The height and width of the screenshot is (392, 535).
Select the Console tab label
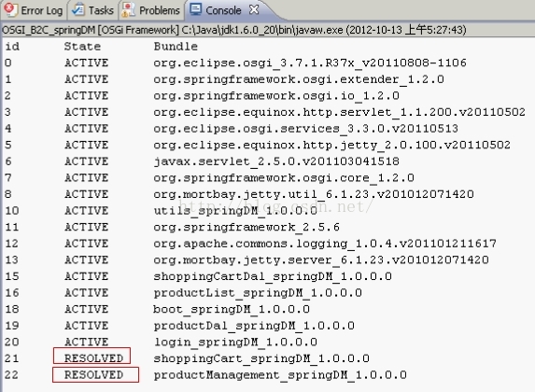tap(223, 10)
